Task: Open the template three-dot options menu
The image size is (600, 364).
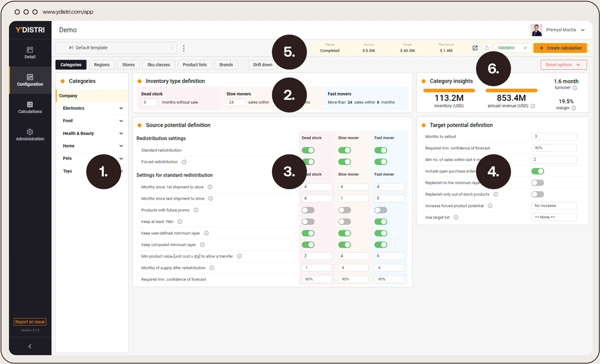Action: [184, 48]
